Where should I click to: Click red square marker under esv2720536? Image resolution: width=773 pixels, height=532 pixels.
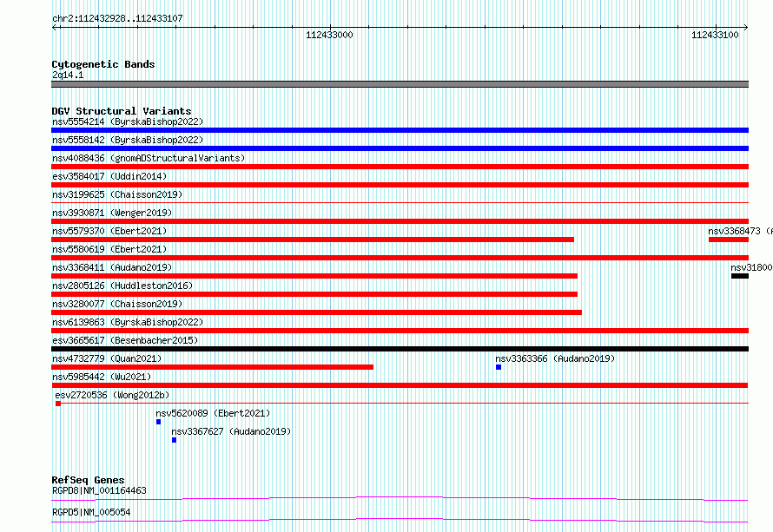click(x=58, y=404)
